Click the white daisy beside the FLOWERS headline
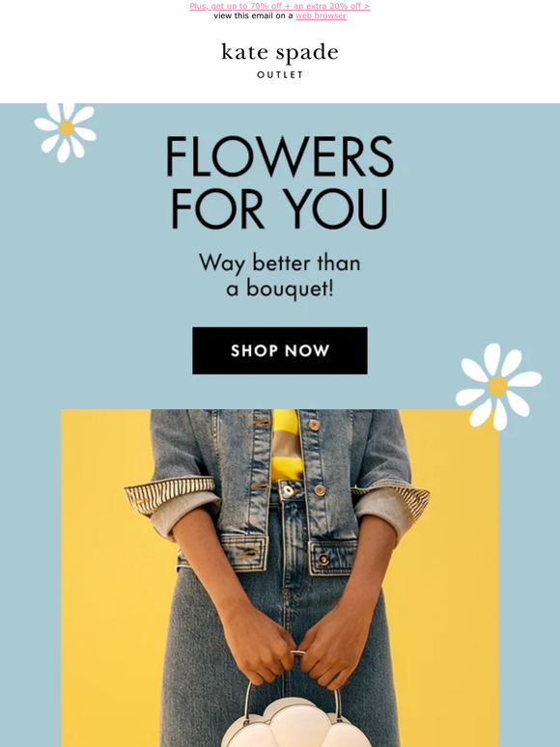This screenshot has width=560, height=747. click(x=66, y=132)
